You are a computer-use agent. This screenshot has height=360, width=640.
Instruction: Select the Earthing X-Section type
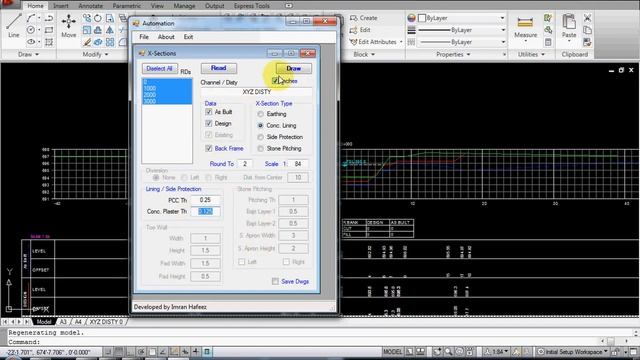click(260, 114)
